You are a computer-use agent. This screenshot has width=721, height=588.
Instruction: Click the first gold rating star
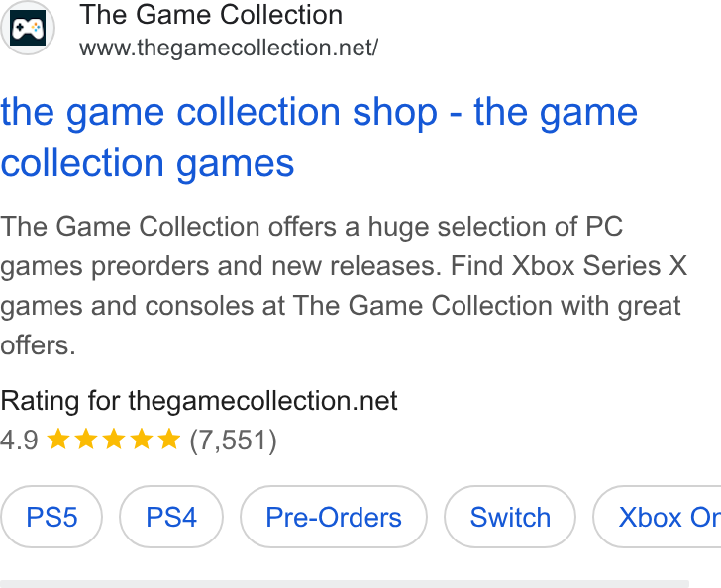click(x=58, y=439)
